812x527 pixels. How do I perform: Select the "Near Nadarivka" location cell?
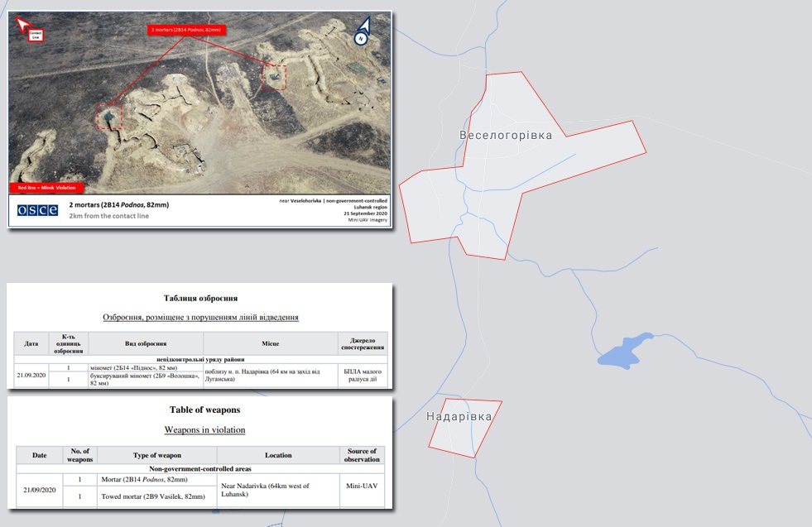pyautogui.click(x=278, y=490)
